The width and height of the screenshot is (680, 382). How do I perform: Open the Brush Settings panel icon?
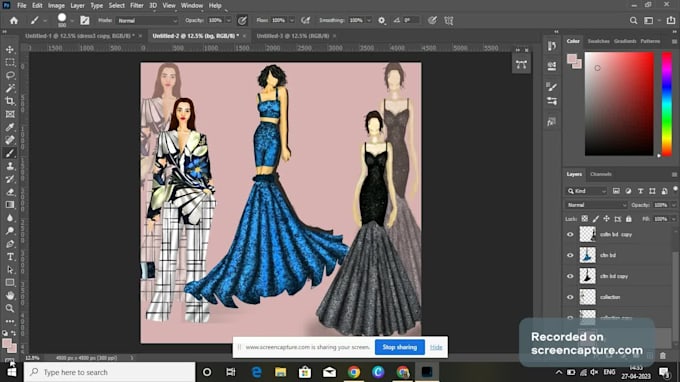point(85,20)
